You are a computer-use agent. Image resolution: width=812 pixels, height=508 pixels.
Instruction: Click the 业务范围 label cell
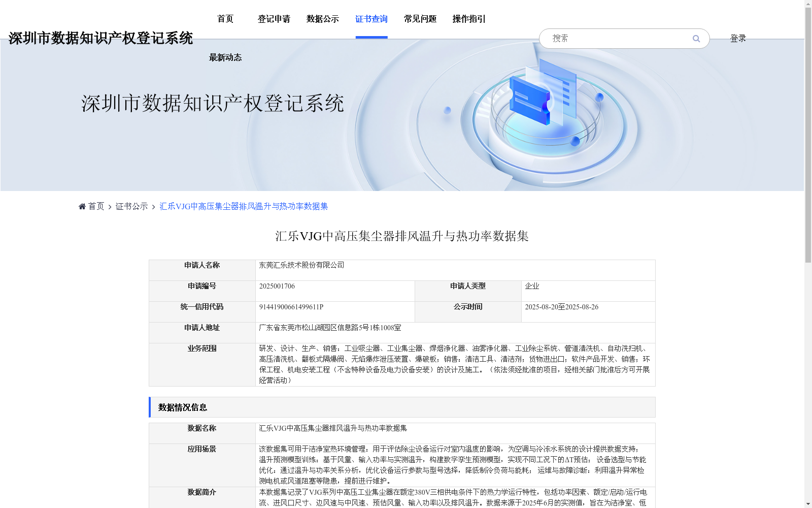pyautogui.click(x=202, y=365)
